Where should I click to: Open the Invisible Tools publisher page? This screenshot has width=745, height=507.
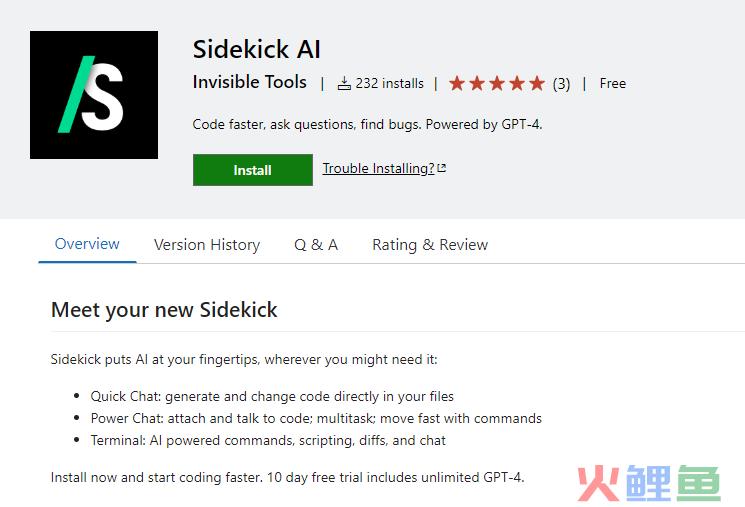click(x=249, y=82)
